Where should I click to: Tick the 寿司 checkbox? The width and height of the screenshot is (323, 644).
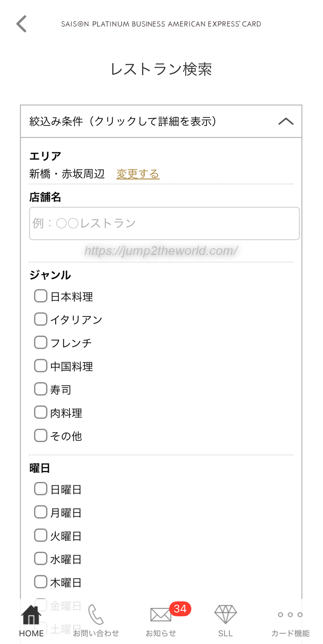41,389
